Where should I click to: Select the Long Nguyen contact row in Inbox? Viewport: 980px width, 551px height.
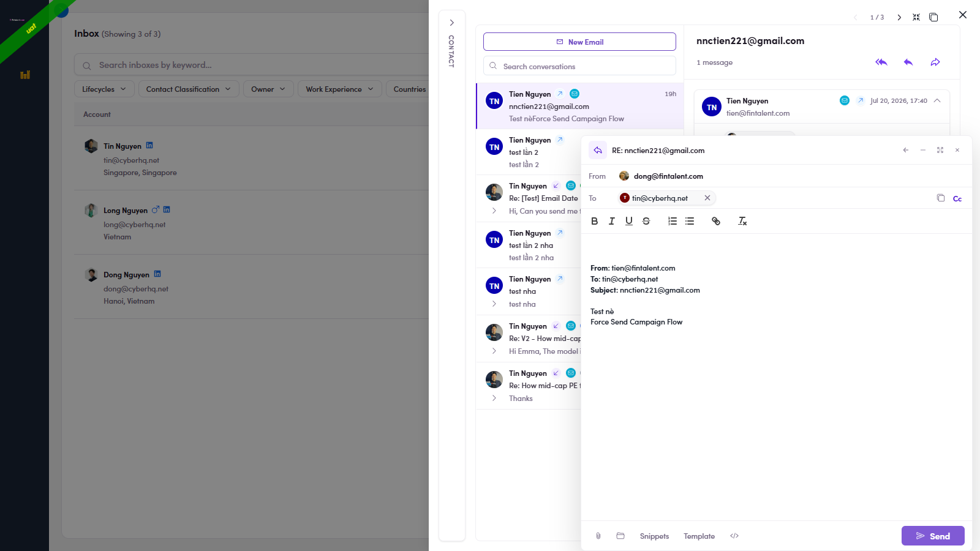[251, 223]
